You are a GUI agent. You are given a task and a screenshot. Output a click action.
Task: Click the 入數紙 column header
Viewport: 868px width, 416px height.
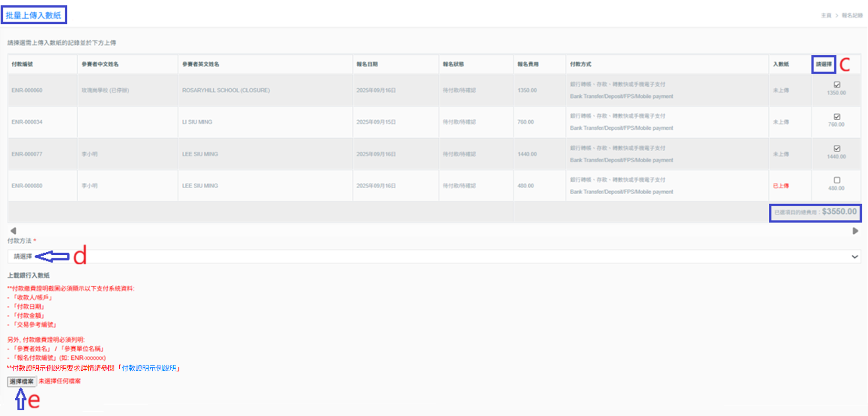click(781, 64)
